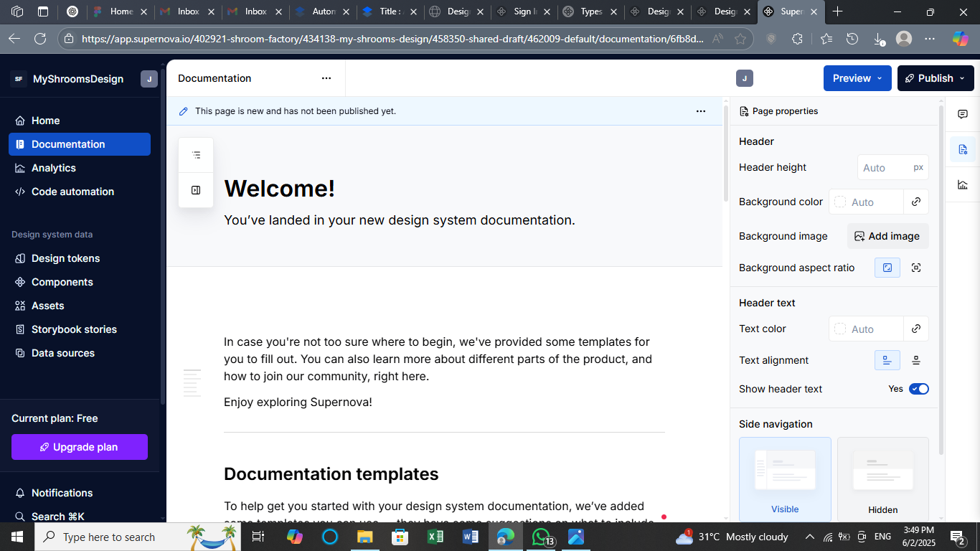Open the analytics panel icon on right rail
The height and width of the screenshot is (551, 980).
pos(961,184)
